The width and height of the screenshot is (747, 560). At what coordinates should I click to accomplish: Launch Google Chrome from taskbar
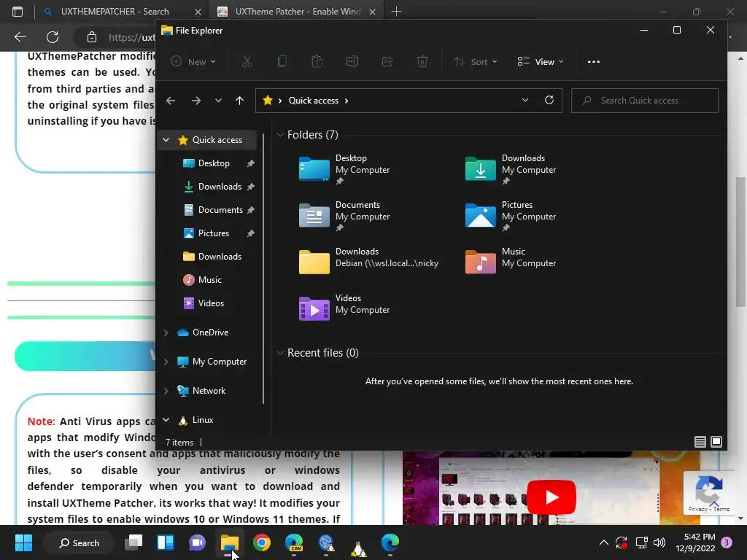click(262, 542)
